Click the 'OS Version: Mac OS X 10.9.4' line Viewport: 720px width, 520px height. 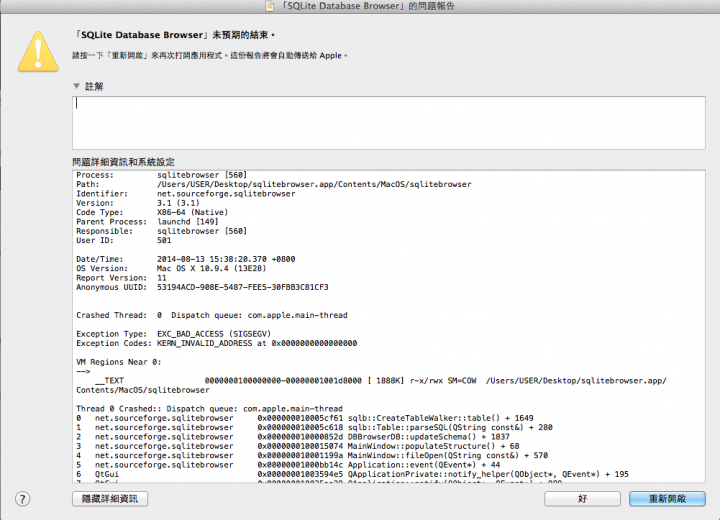(171, 268)
